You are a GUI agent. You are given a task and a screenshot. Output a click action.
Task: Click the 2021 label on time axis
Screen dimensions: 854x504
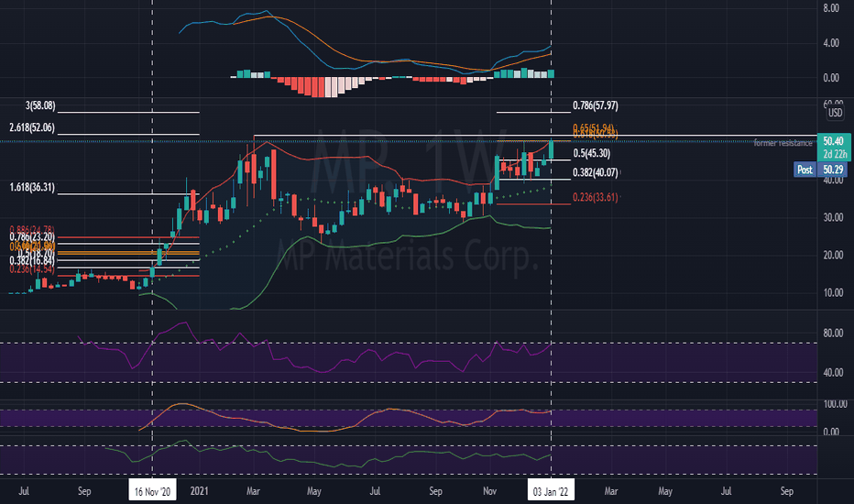click(200, 491)
